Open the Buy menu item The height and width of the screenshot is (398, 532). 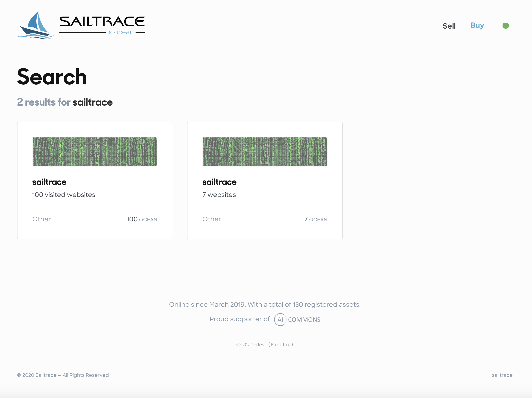(477, 25)
